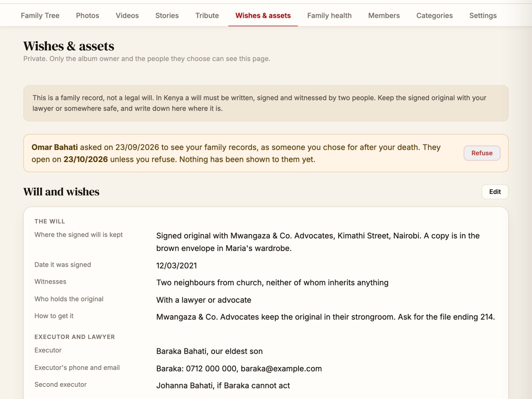
Task: Open the Categories tab
Action: pos(435,15)
